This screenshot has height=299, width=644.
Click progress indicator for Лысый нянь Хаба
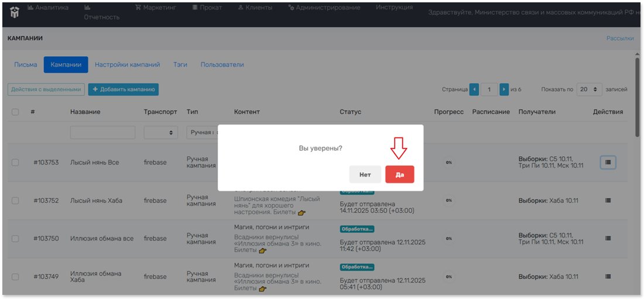pyautogui.click(x=449, y=200)
